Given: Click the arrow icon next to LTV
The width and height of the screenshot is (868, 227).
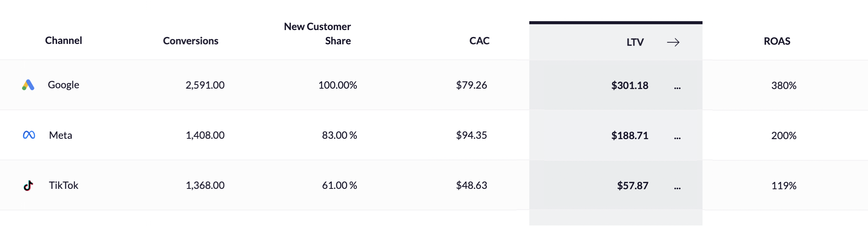Looking at the screenshot, I should tap(673, 42).
